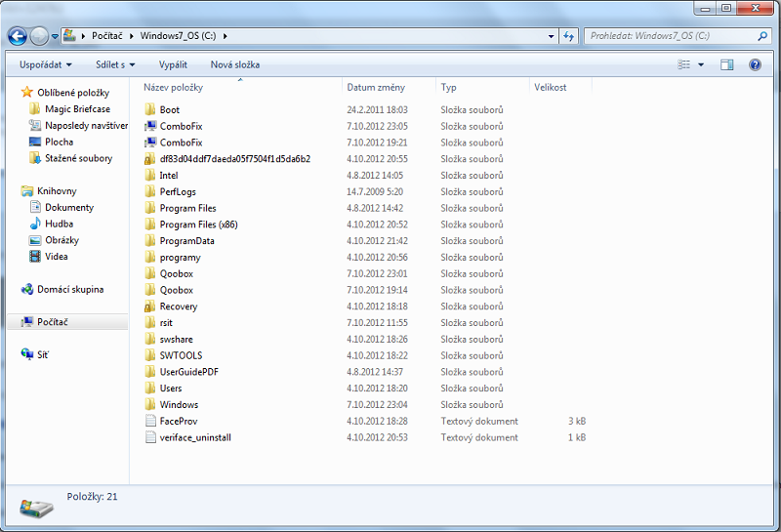The width and height of the screenshot is (781, 532).
Task: Click the locked Recovery folder icon
Action: point(149,307)
